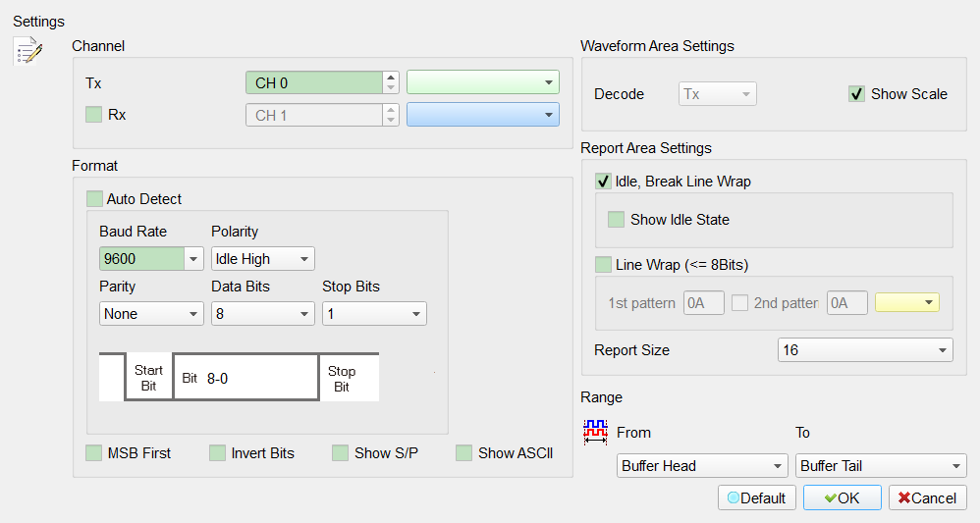Check the 2nd pattern checkbox
Image resolution: width=980 pixels, height=523 pixels.
click(x=740, y=303)
